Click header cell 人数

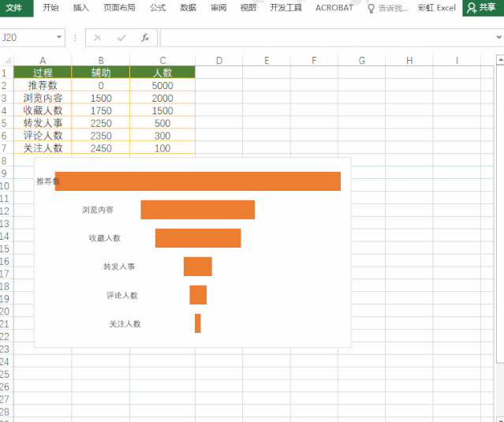point(162,73)
